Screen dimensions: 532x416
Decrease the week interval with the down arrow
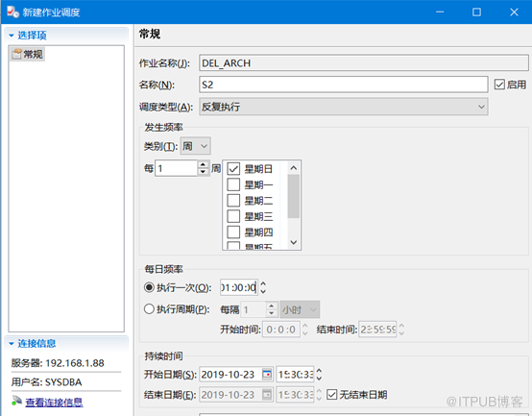click(203, 172)
